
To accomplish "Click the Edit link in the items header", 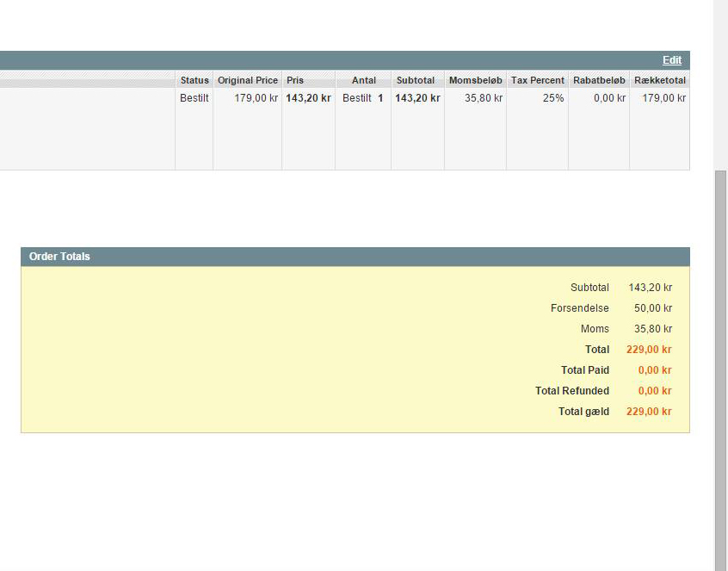I will pyautogui.click(x=671, y=60).
